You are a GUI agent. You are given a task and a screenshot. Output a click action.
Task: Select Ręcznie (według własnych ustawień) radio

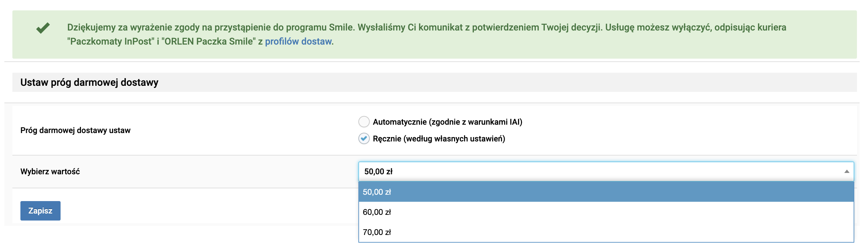click(364, 138)
